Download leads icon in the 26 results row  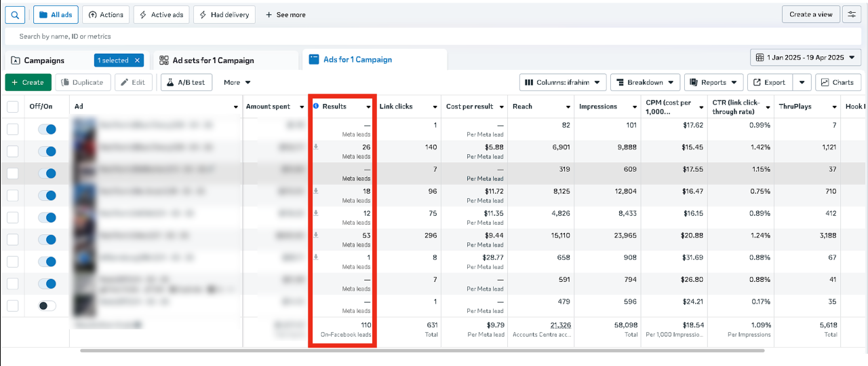point(316,147)
